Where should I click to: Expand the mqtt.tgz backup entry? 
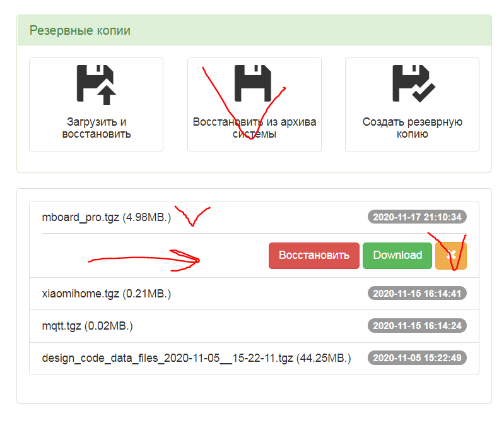point(88,326)
